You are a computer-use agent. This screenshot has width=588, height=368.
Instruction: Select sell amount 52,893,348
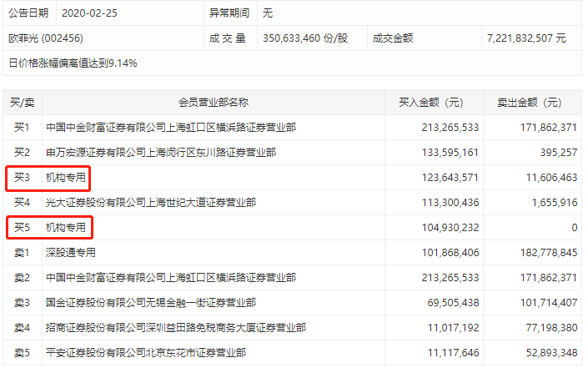tap(551, 353)
